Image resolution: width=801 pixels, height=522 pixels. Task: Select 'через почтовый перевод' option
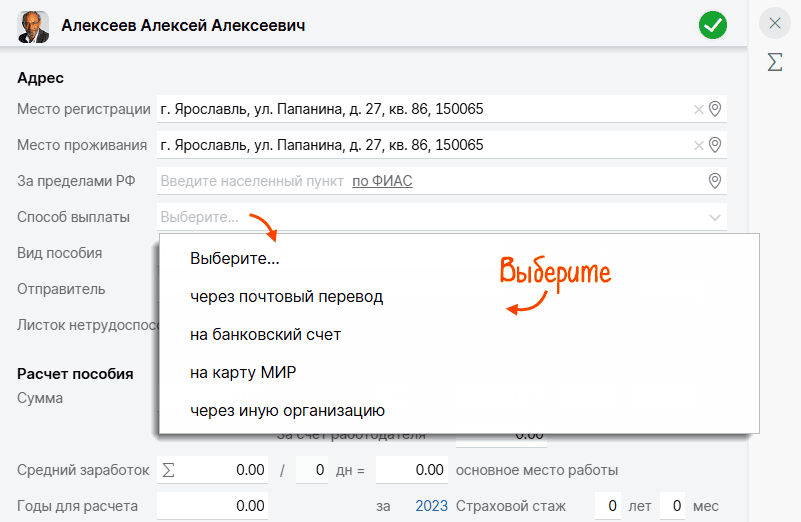click(x=286, y=297)
